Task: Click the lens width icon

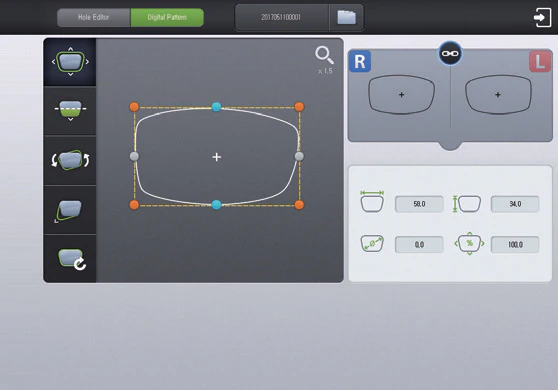Action: click(372, 201)
